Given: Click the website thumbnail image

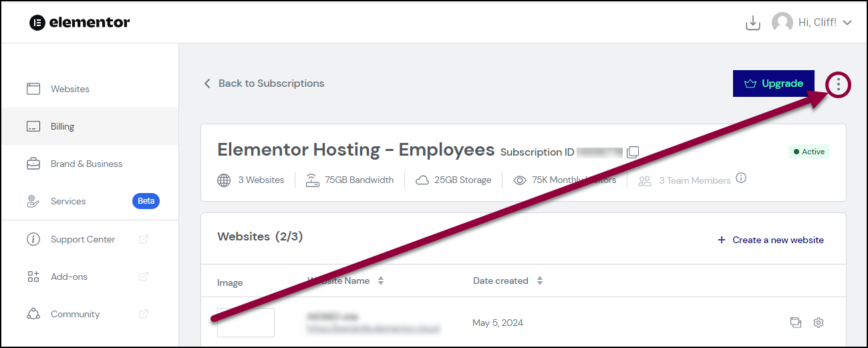Looking at the screenshot, I should [x=246, y=322].
